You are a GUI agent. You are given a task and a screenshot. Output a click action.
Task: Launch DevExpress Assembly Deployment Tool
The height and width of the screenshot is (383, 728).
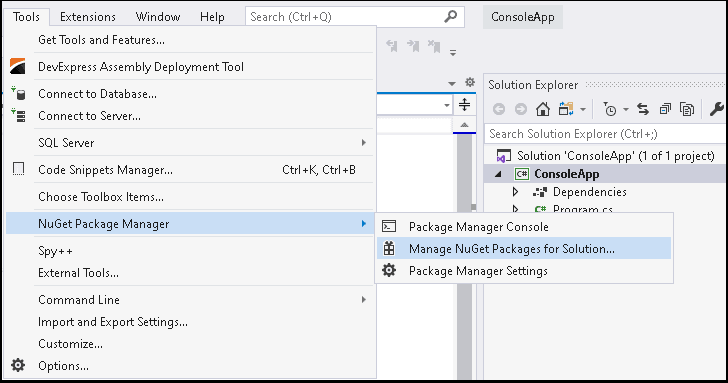click(x=190, y=67)
